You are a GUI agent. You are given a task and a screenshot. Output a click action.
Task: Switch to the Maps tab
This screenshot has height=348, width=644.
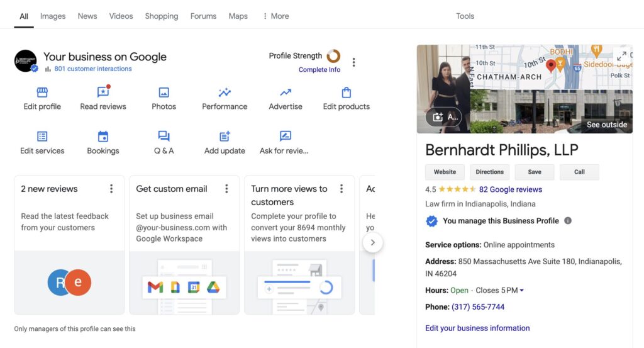[238, 16]
